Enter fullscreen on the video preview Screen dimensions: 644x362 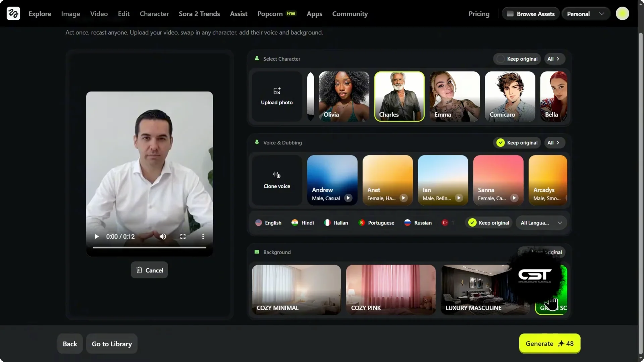click(x=183, y=236)
